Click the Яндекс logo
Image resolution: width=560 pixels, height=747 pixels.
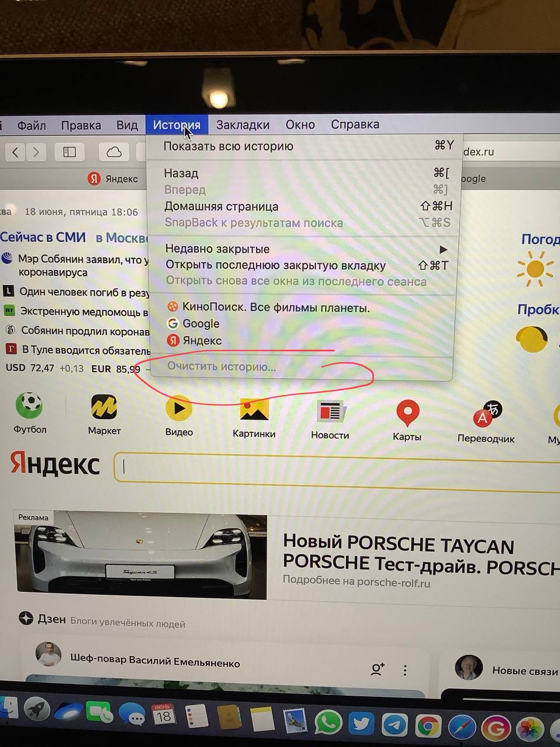point(55,464)
